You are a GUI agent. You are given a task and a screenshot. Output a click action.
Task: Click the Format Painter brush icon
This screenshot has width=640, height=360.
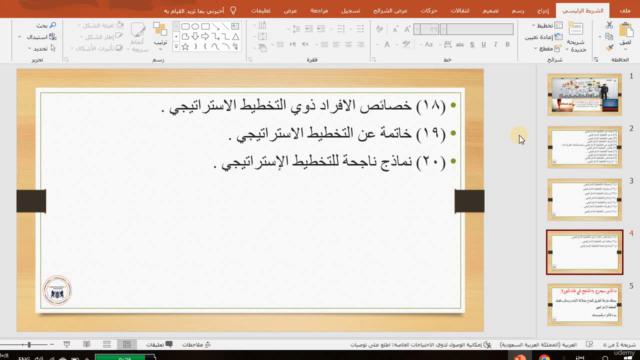pyautogui.click(x=609, y=48)
